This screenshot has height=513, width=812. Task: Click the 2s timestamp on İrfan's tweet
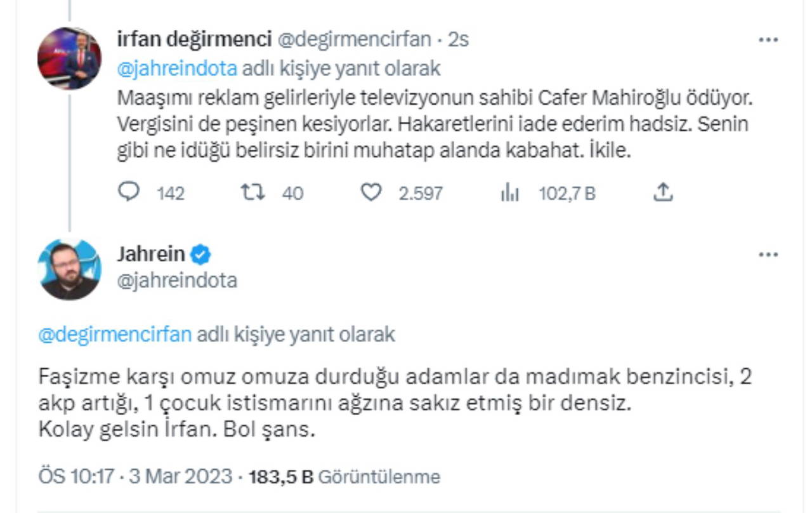coord(458,39)
